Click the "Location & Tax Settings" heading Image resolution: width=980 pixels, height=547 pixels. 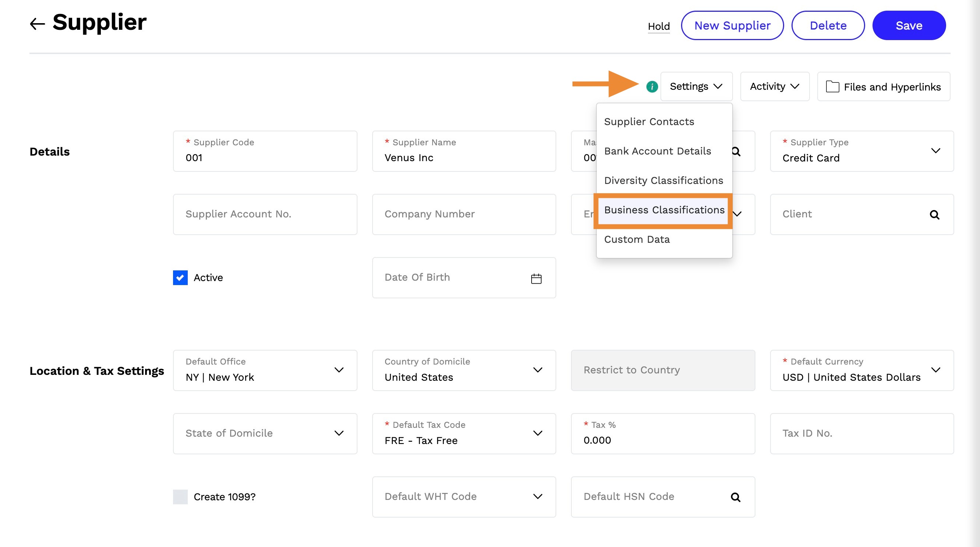96,371
